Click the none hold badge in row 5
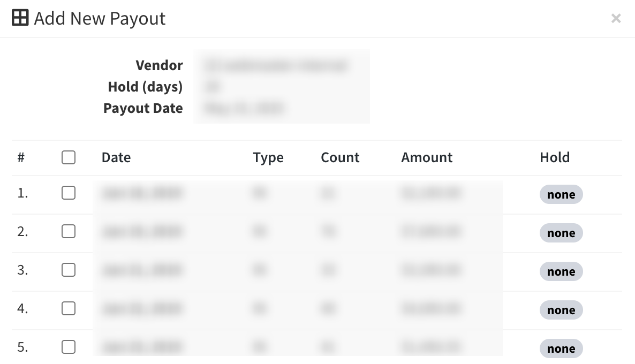635x364 pixels. pos(561,348)
